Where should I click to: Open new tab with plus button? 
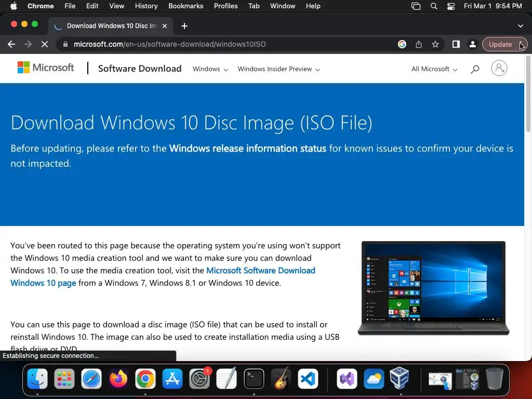[x=184, y=26]
